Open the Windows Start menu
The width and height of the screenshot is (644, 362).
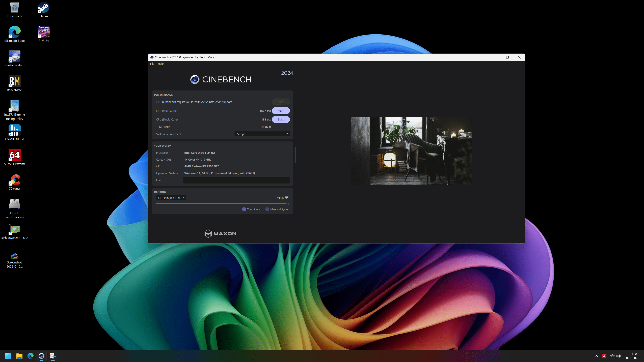8,356
